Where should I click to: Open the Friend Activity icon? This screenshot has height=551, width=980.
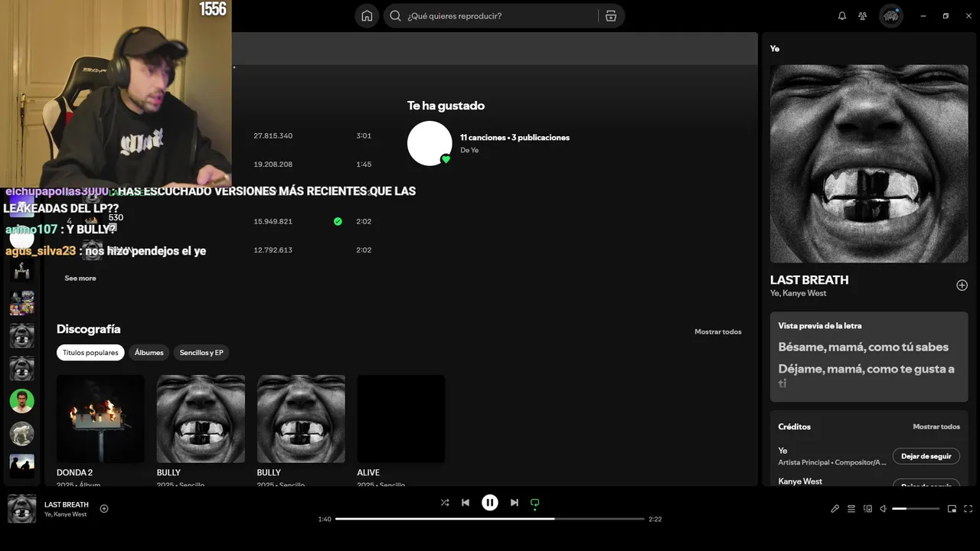pos(863,16)
